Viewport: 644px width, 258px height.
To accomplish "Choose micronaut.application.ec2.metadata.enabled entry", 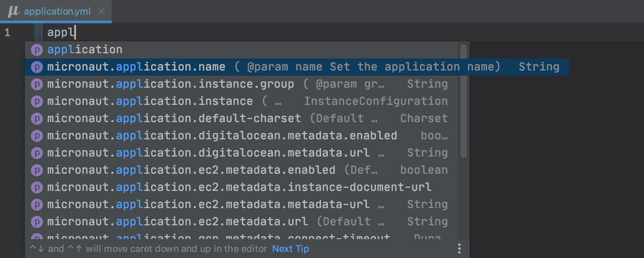I will point(241,170).
